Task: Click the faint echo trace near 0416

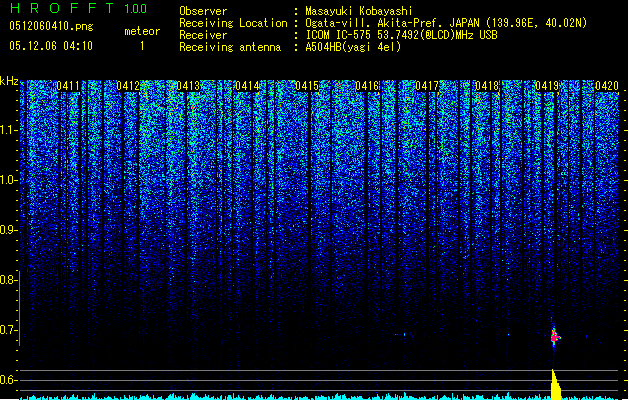Action: (400, 334)
